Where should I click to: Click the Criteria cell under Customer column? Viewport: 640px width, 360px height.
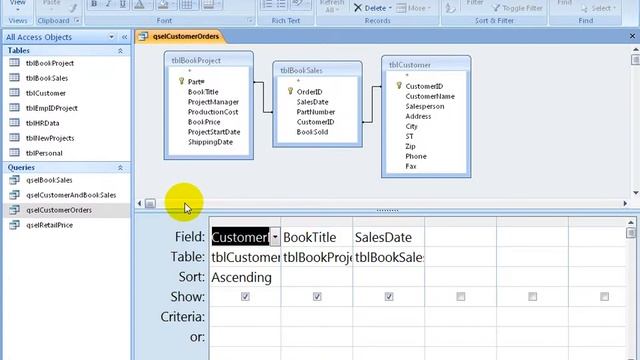pos(245,317)
